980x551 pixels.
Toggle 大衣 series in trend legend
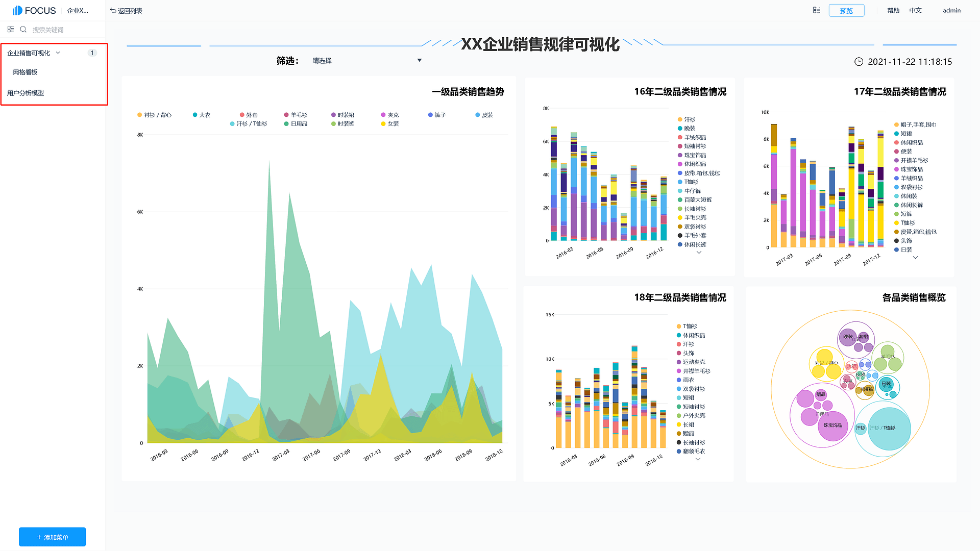(x=202, y=115)
